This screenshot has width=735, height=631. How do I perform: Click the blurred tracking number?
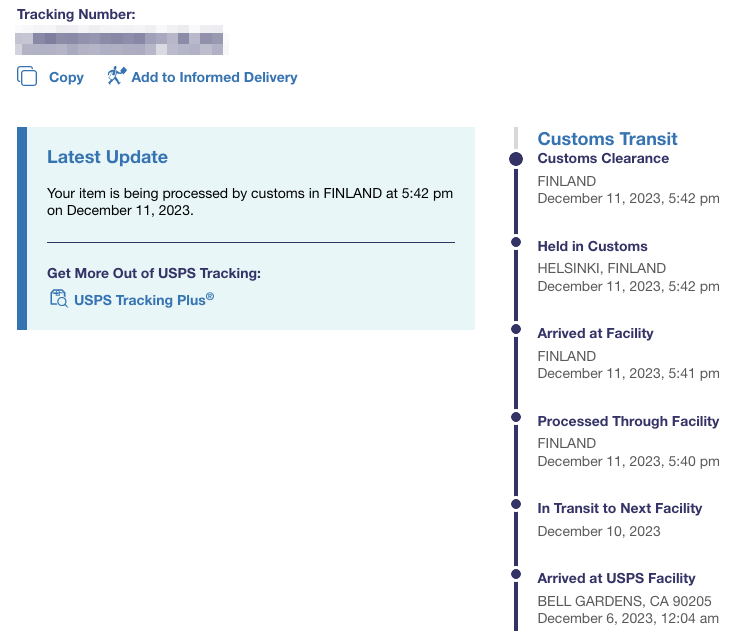point(122,43)
